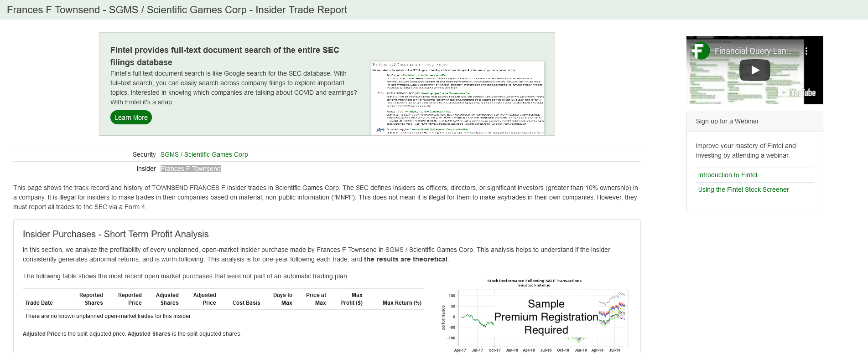Click the page title Frances F Townsend Insider Trade Report
The width and height of the screenshot is (868, 353).
pyautogui.click(x=177, y=10)
